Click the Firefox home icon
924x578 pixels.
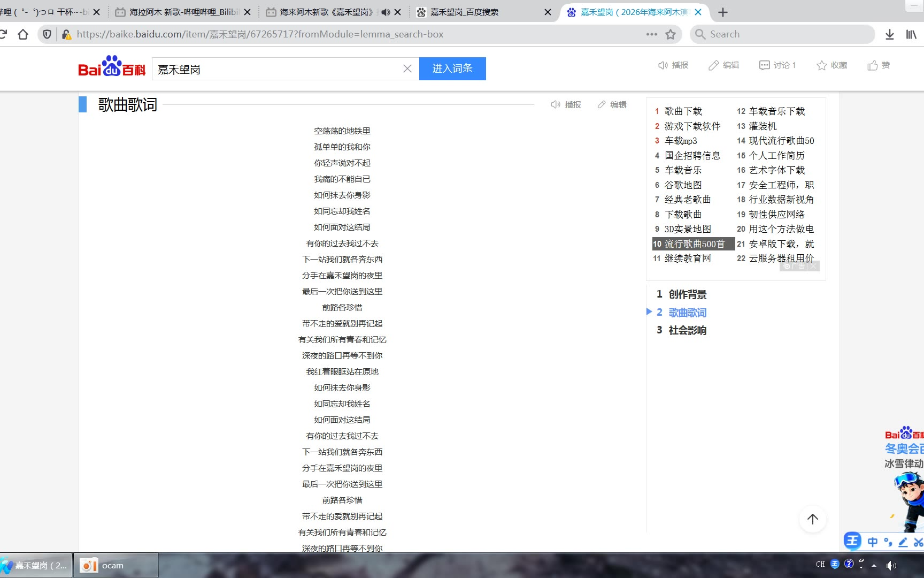pos(22,34)
